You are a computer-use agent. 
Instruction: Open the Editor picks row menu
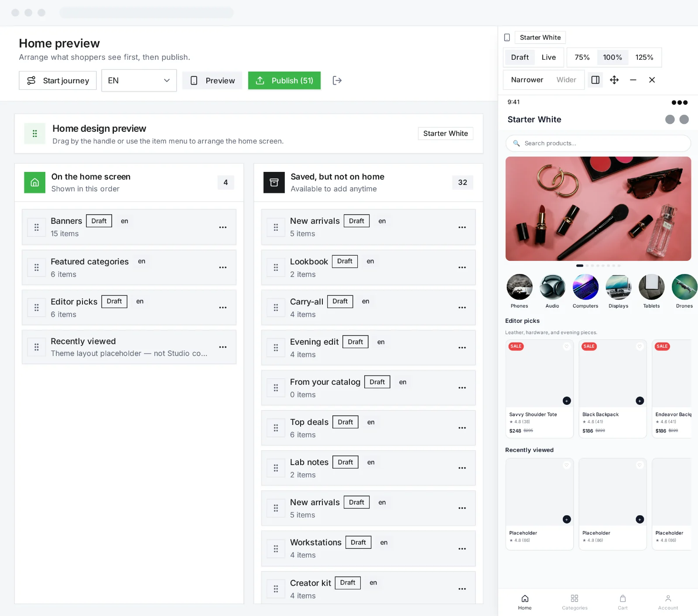click(x=223, y=308)
